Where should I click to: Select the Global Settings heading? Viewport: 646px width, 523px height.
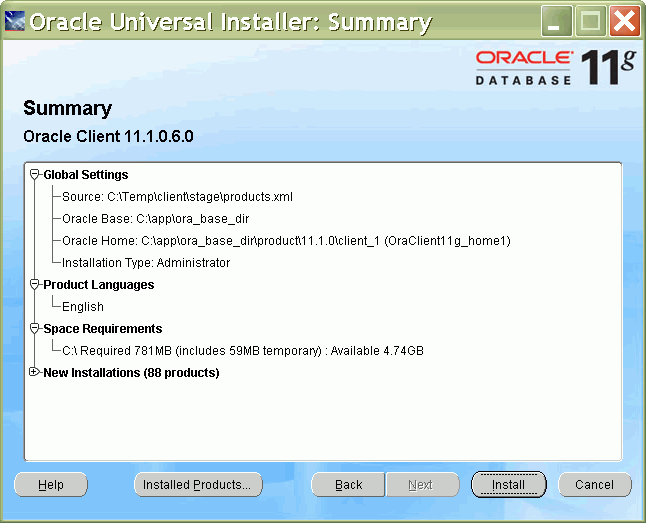point(86,175)
